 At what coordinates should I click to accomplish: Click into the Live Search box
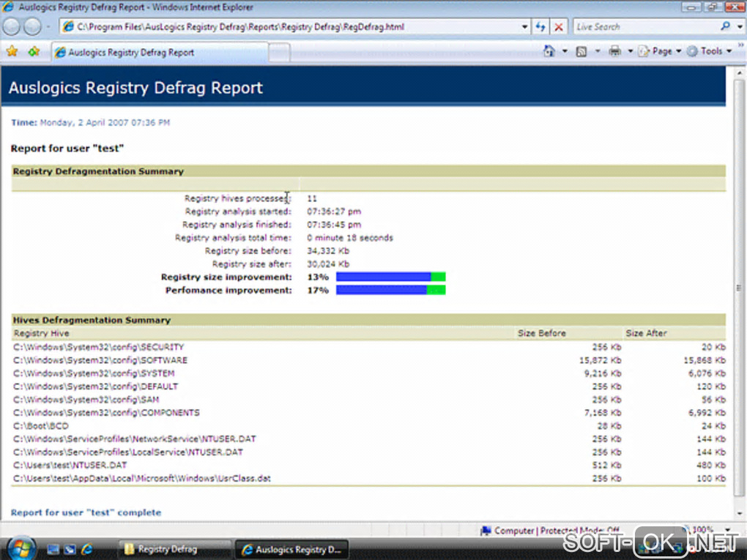pyautogui.click(x=645, y=26)
